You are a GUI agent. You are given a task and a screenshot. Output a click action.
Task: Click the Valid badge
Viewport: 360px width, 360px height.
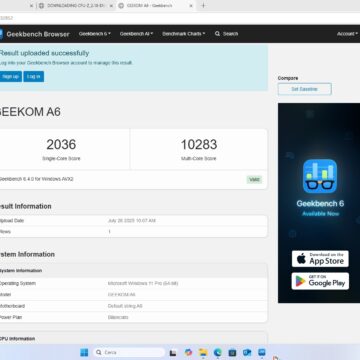pos(254,180)
